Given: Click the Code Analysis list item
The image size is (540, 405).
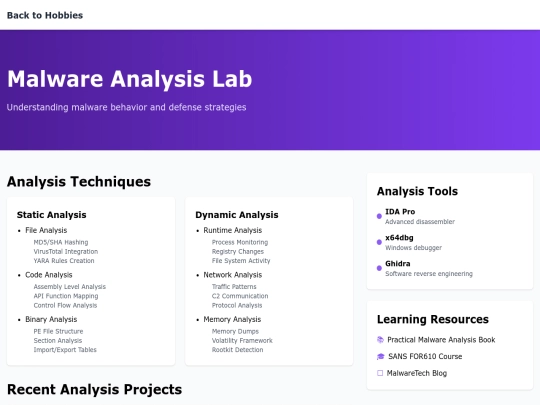Looking at the screenshot, I should 49,275.
